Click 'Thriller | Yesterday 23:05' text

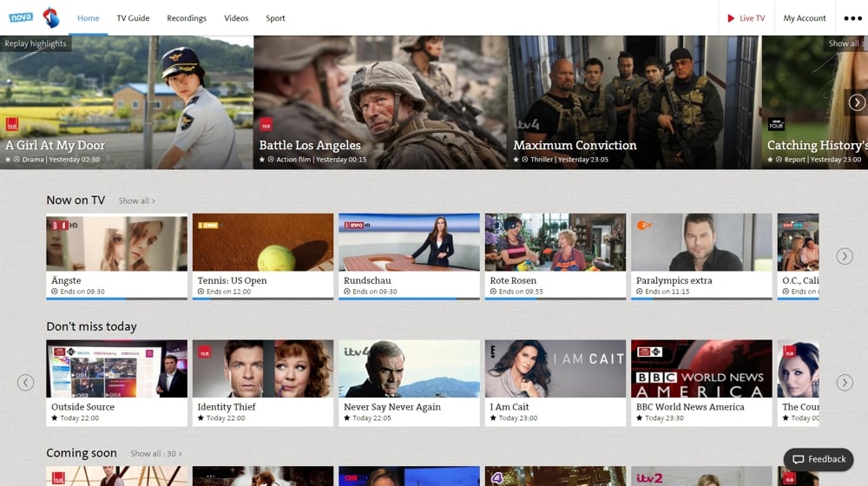click(569, 160)
